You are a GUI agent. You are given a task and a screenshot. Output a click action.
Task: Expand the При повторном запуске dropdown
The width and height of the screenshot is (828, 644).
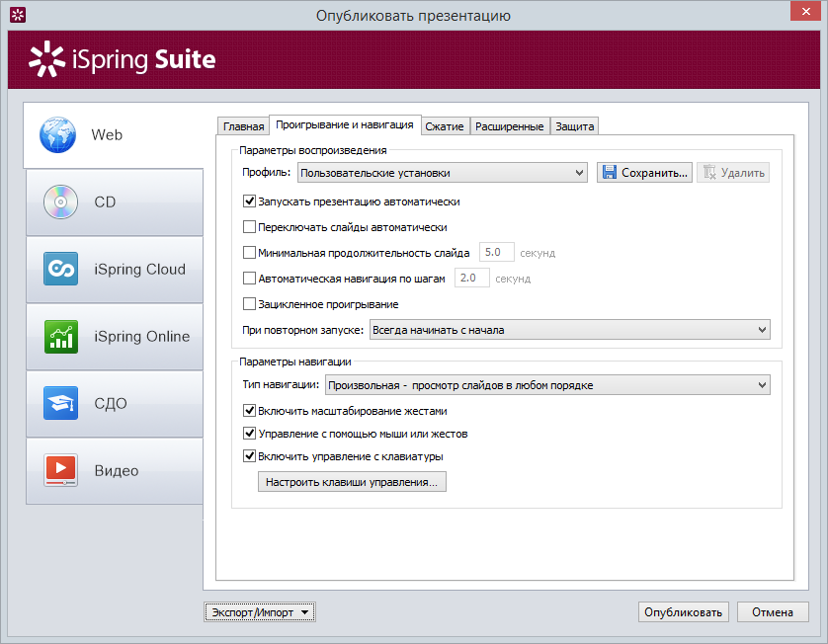[570, 330]
